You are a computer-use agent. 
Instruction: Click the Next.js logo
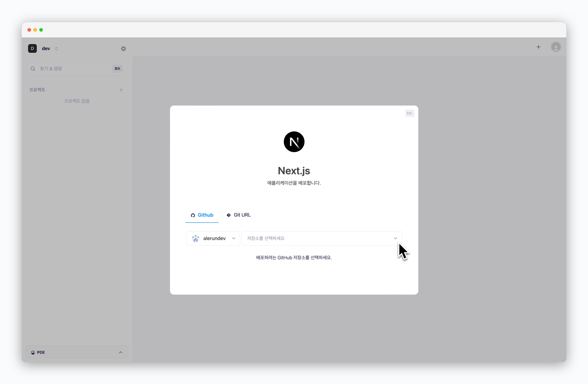pos(294,142)
